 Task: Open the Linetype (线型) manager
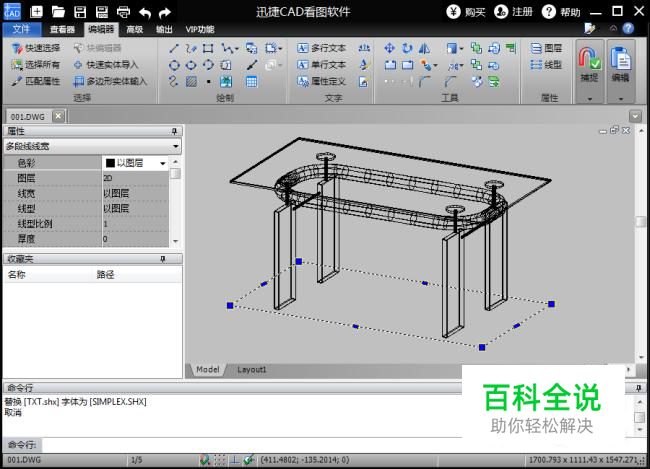click(x=546, y=65)
